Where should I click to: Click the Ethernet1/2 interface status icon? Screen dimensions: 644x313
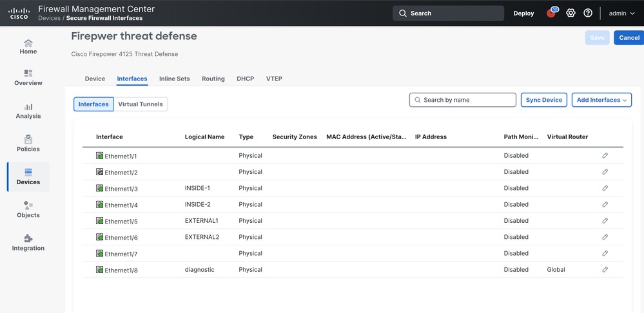[99, 171]
